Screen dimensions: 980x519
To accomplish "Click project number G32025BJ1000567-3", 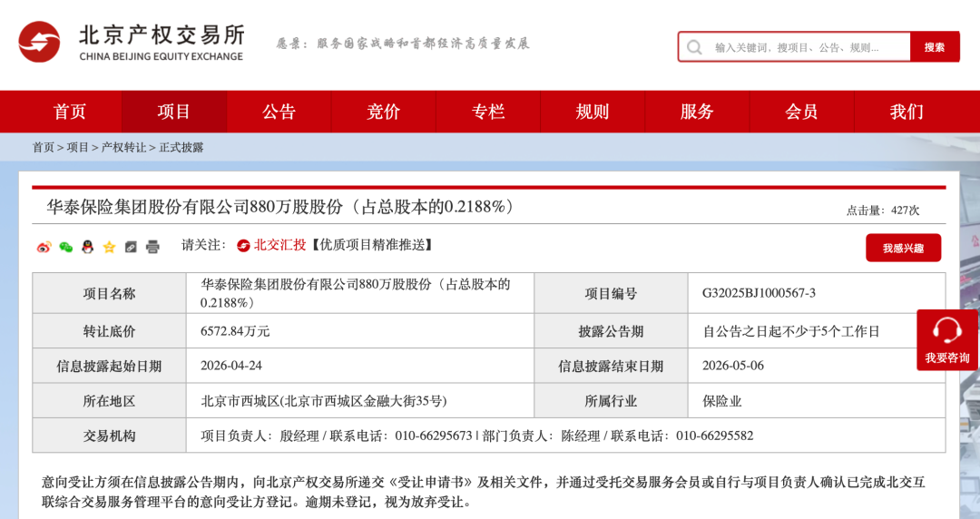I will (759, 293).
